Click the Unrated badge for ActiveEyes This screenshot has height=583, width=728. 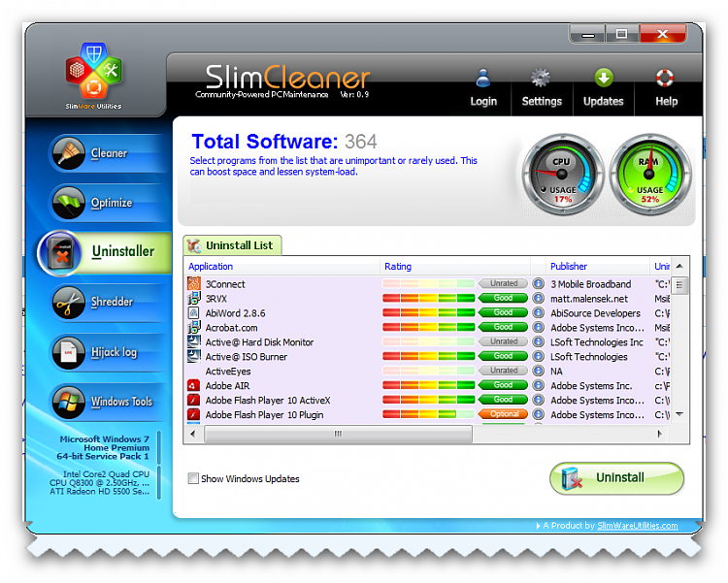(503, 371)
